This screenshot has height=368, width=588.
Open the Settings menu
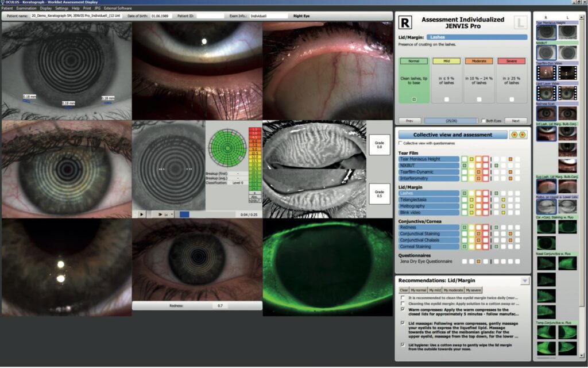(61, 8)
